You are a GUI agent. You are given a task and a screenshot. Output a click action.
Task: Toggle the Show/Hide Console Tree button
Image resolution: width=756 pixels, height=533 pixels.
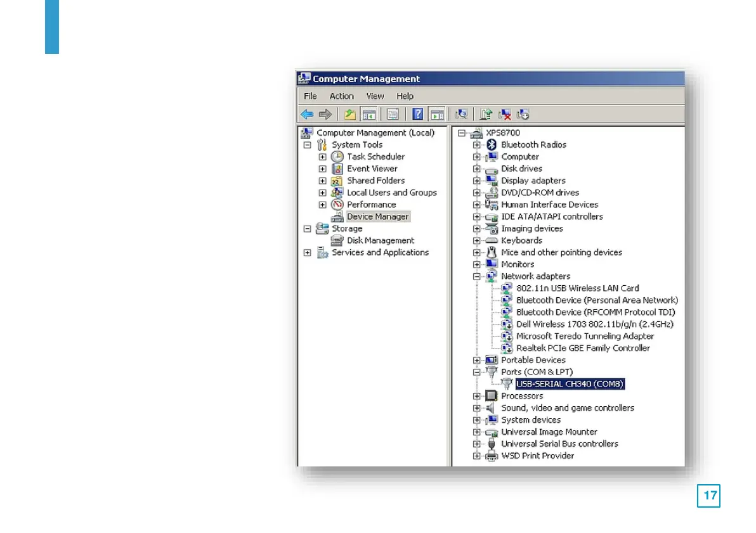(x=369, y=115)
